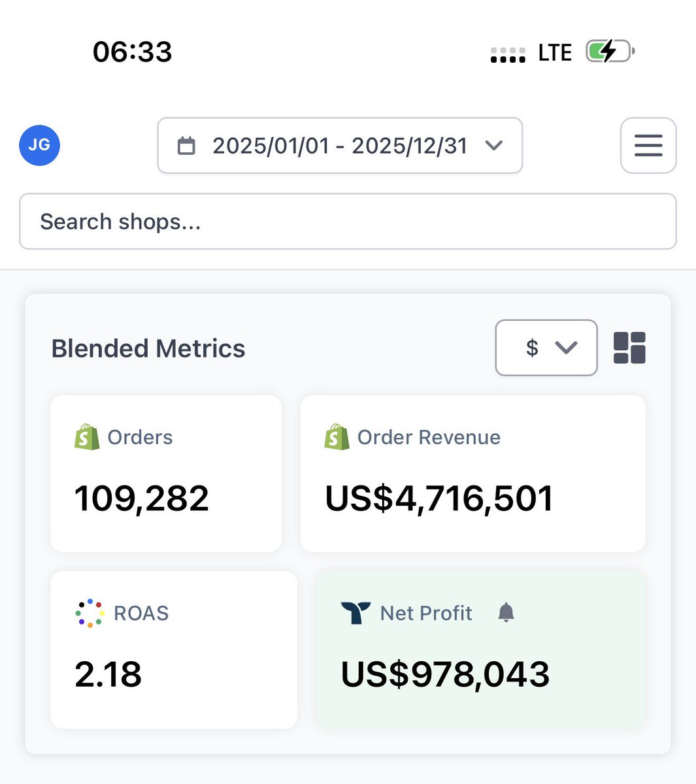Open the JG user avatar
This screenshot has width=696, height=784.
(39, 144)
